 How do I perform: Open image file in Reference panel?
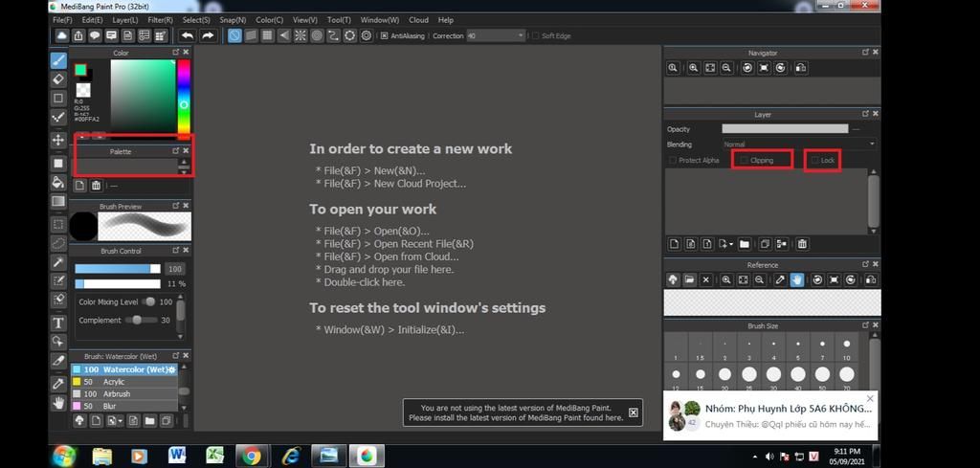click(x=689, y=279)
